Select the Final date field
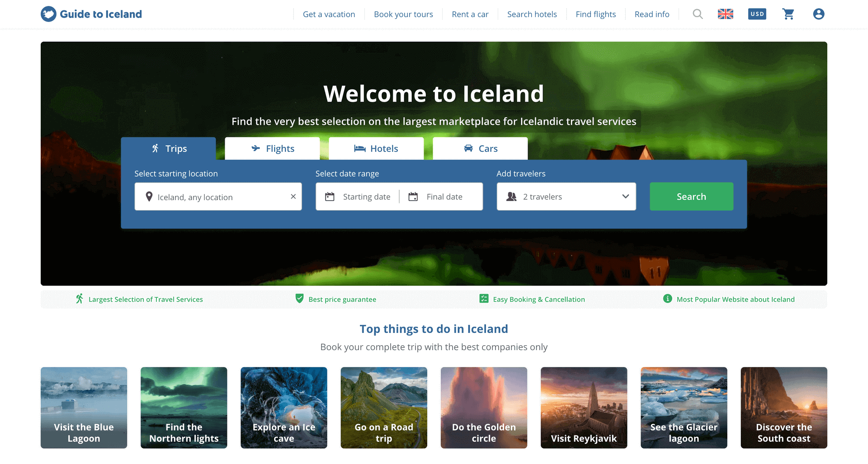868x464 pixels. point(441,197)
